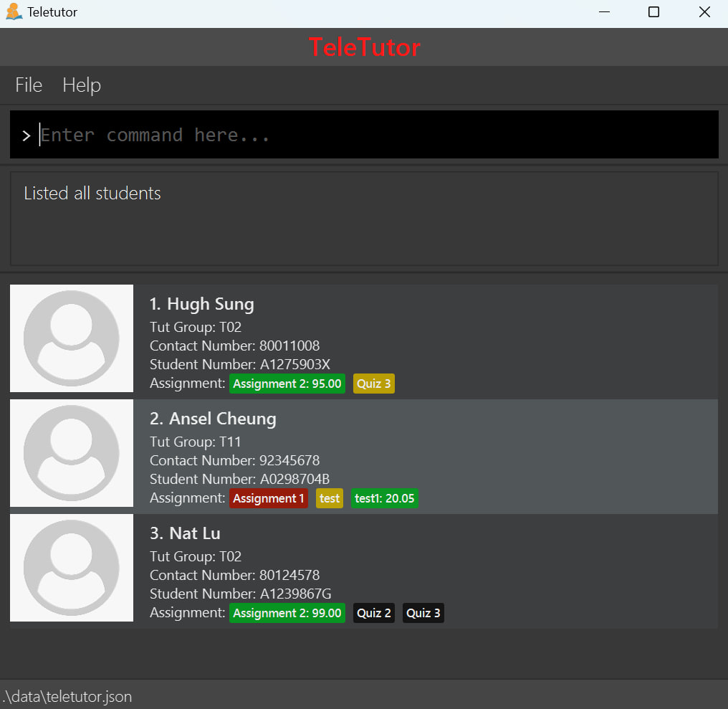Click Hugh Sung's yellow Quiz 3 tag
728x709 pixels.
pyautogui.click(x=374, y=384)
